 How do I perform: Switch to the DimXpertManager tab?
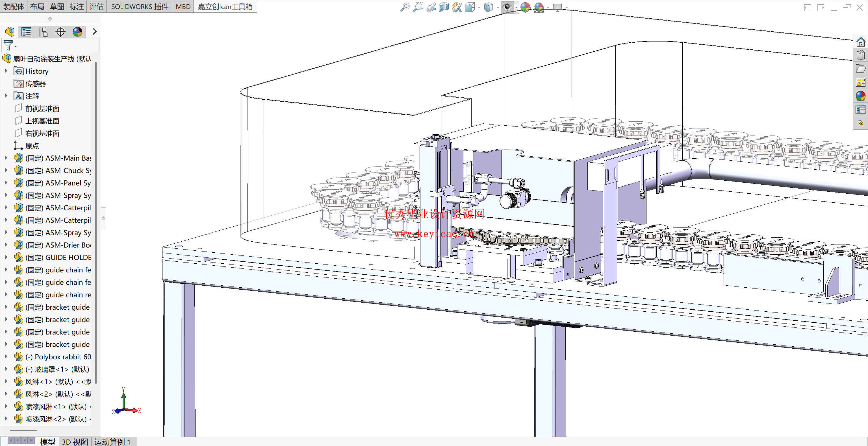click(60, 32)
